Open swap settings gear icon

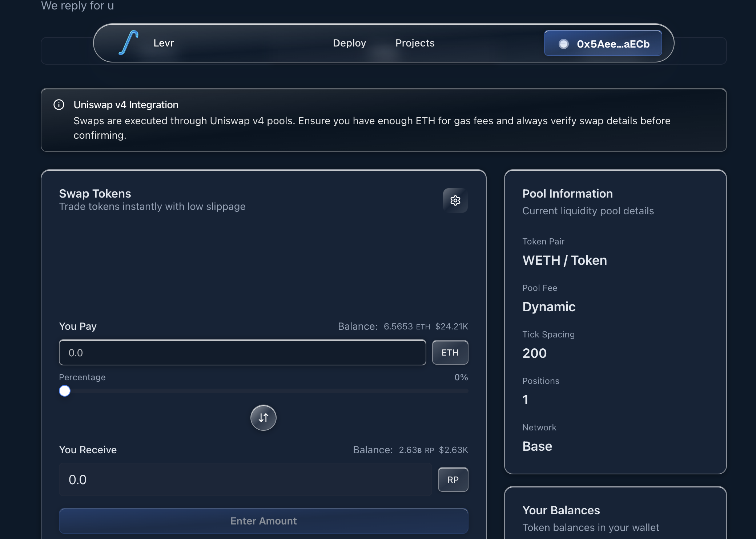click(x=455, y=200)
